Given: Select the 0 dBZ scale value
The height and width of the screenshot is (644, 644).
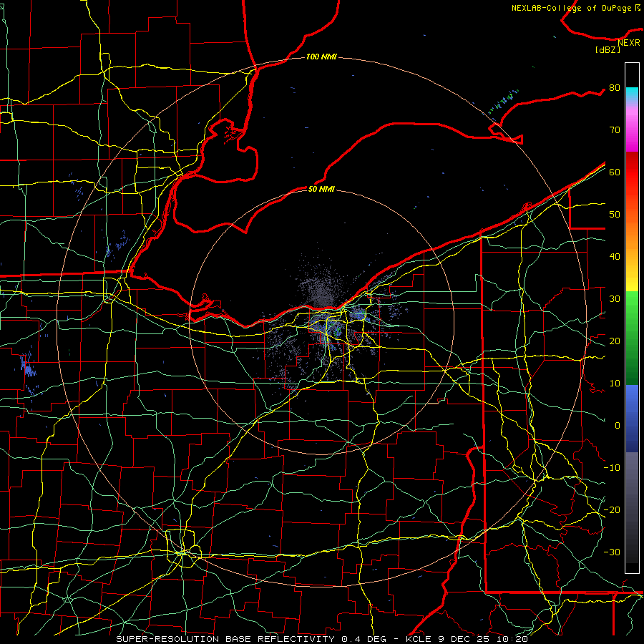Looking at the screenshot, I should tap(618, 426).
